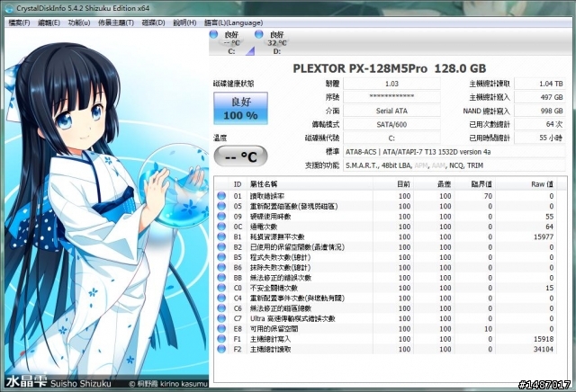The image size is (576, 392).
Task: Open the 編輯(E) menu
Action: [x=49, y=22]
